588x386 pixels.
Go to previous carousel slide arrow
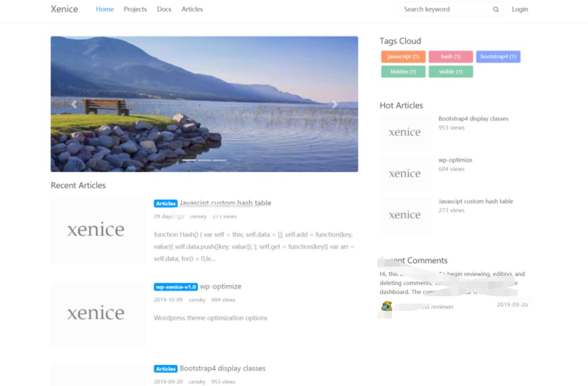click(x=74, y=104)
